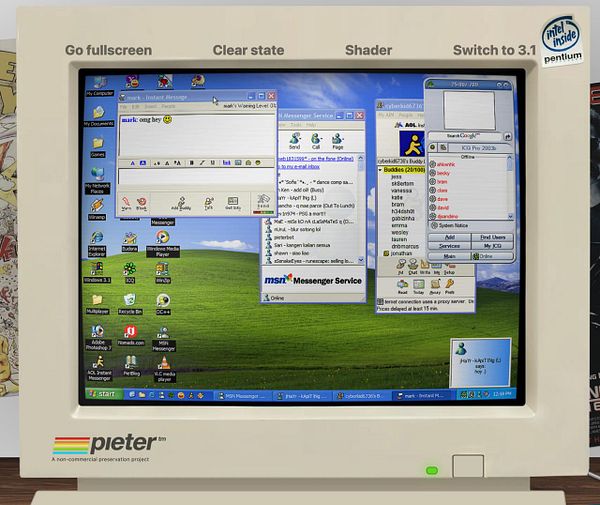Switch to MSN Messenger taskbar button

click(242, 396)
